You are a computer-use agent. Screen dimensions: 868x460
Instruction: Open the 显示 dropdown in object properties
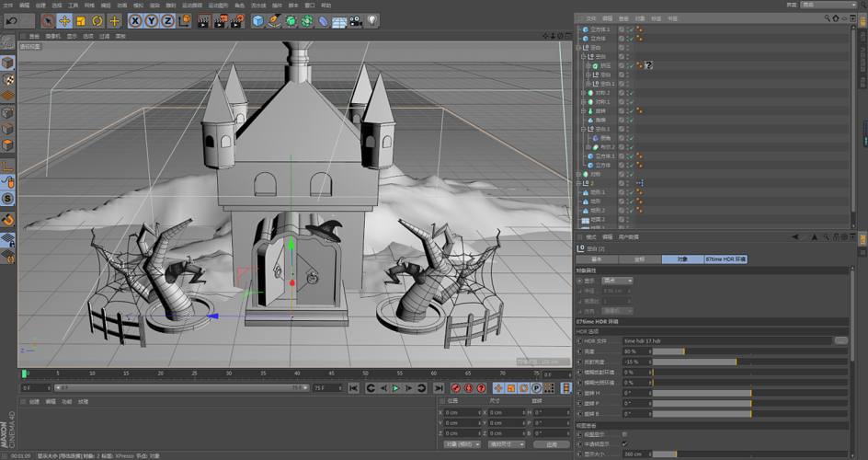click(x=618, y=281)
